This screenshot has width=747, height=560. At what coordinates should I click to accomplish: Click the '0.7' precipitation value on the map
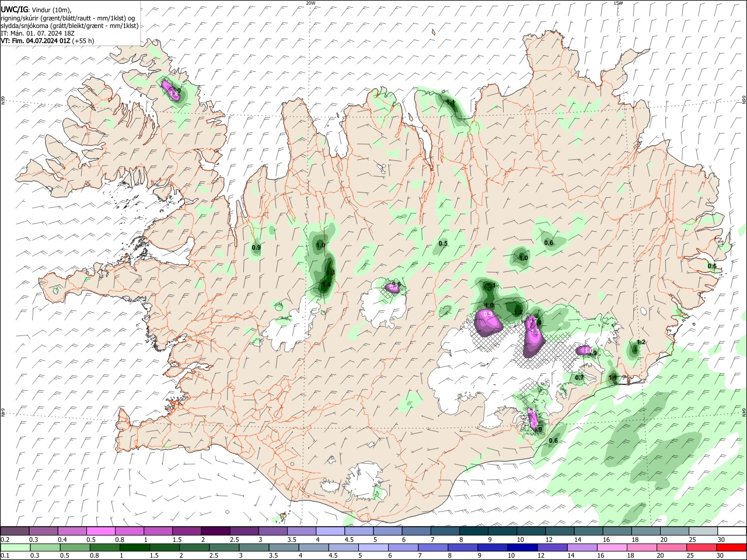(580, 378)
